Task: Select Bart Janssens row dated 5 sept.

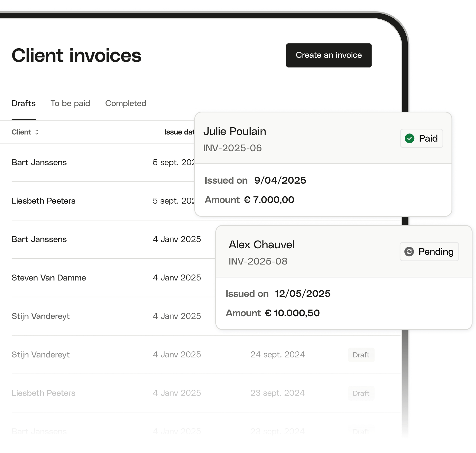Action: pos(103,163)
